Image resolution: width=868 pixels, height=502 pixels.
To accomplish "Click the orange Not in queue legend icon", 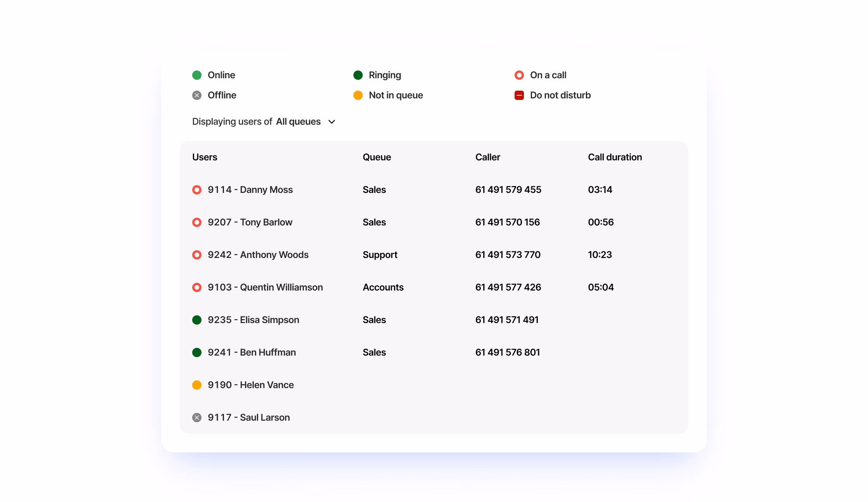I will [358, 95].
